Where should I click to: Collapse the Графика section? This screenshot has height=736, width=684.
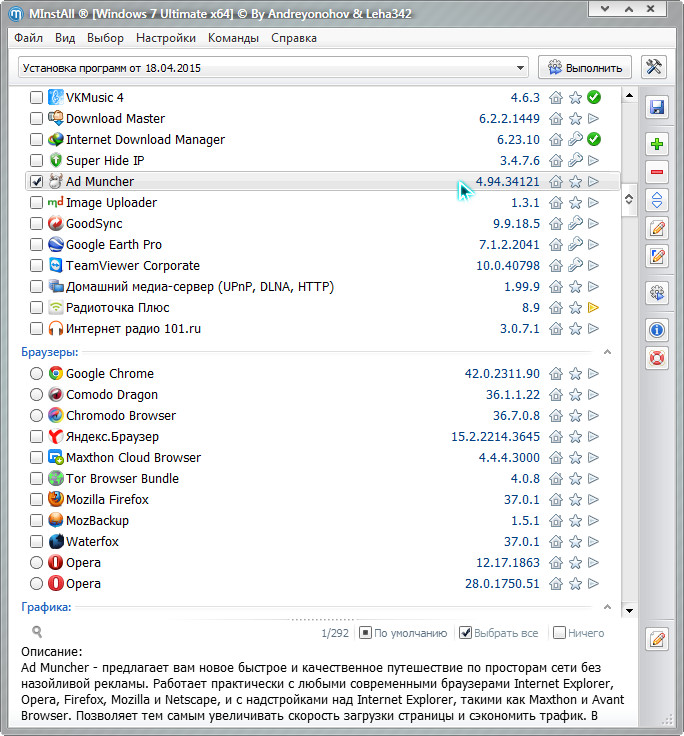pyautogui.click(x=607, y=607)
